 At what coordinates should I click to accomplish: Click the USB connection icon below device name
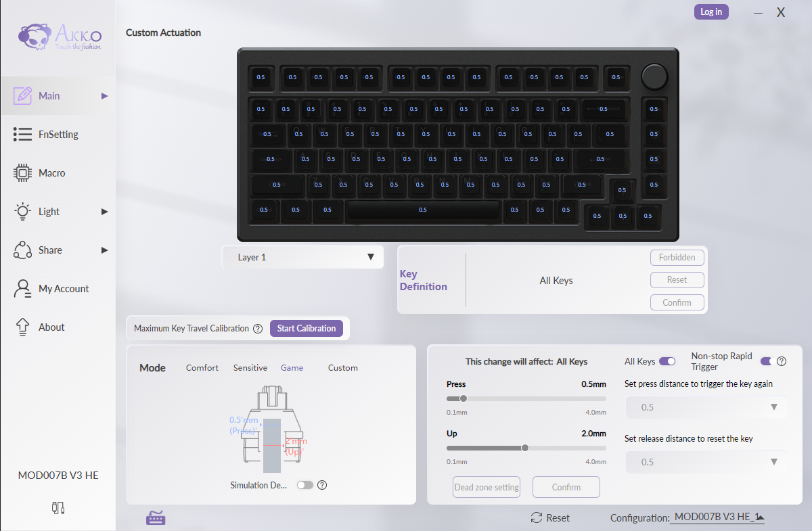pyautogui.click(x=58, y=507)
